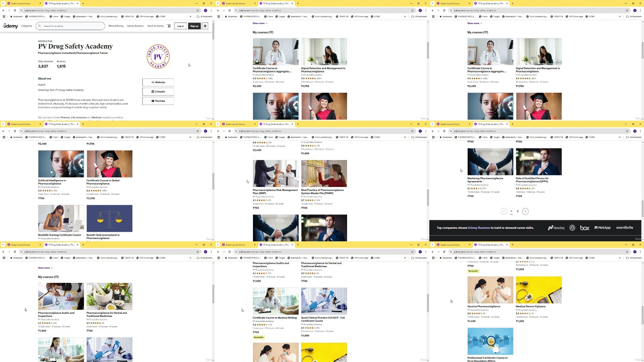Go back in the window showing the Nasdaq banner

[433, 131]
